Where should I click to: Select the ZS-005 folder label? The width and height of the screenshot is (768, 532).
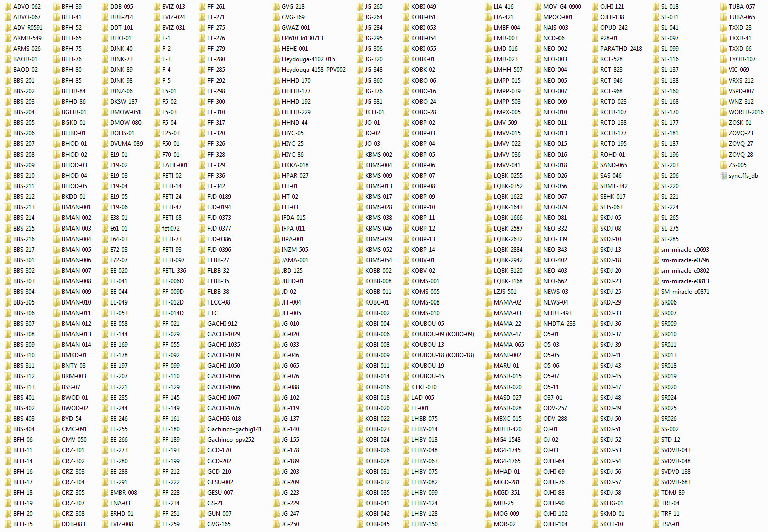coord(737,165)
